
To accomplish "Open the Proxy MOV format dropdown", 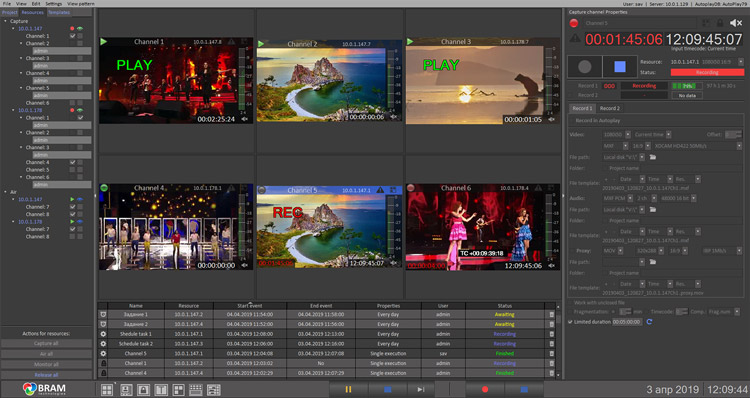I will pos(620,251).
